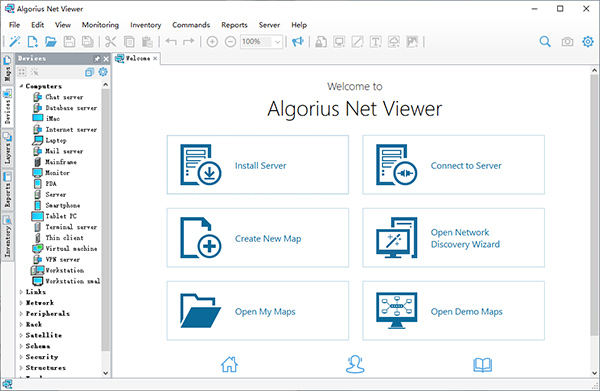Cut selection with the scissors icon
The image size is (600, 391).
coord(111,41)
